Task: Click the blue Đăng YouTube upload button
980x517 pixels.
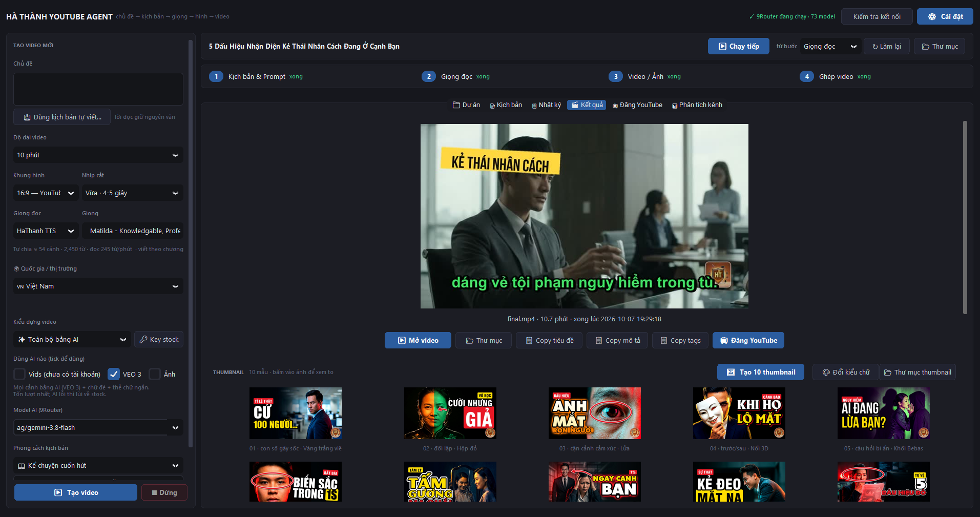Action: (x=748, y=340)
